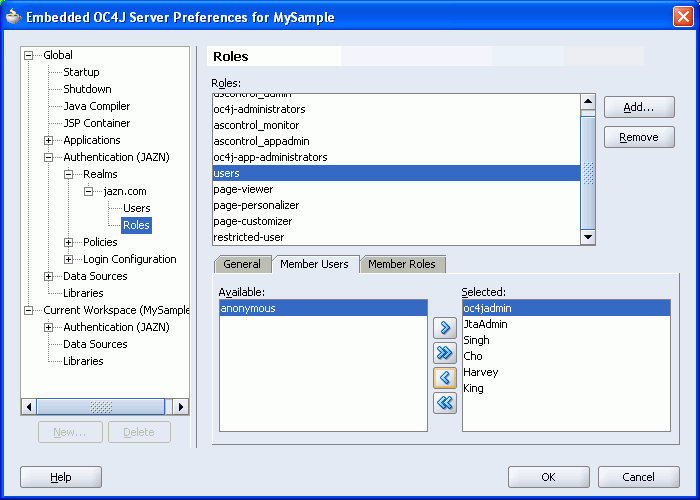Select the ascontrol_monitor role
The width and height of the screenshot is (700, 500).
(x=396, y=125)
